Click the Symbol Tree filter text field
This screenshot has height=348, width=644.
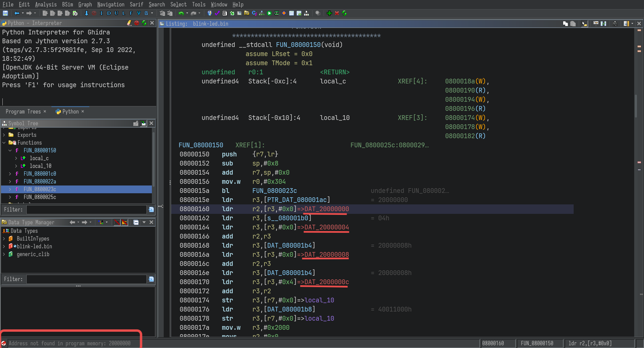click(86, 209)
